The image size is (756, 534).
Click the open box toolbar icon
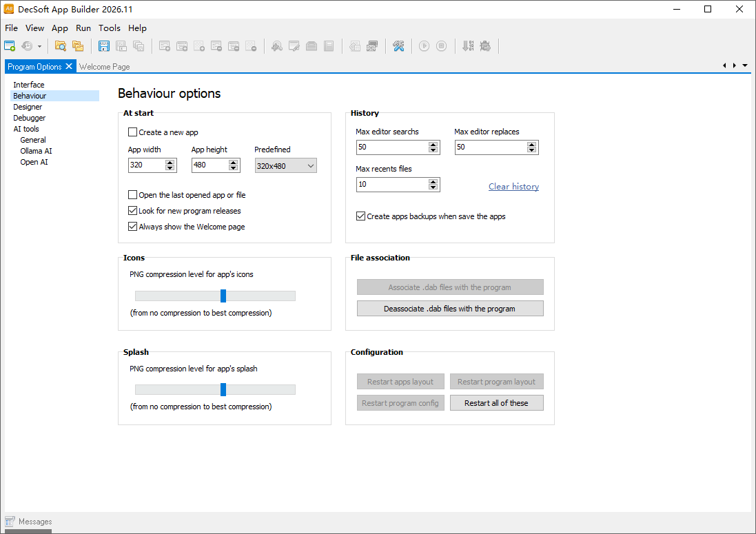point(311,45)
